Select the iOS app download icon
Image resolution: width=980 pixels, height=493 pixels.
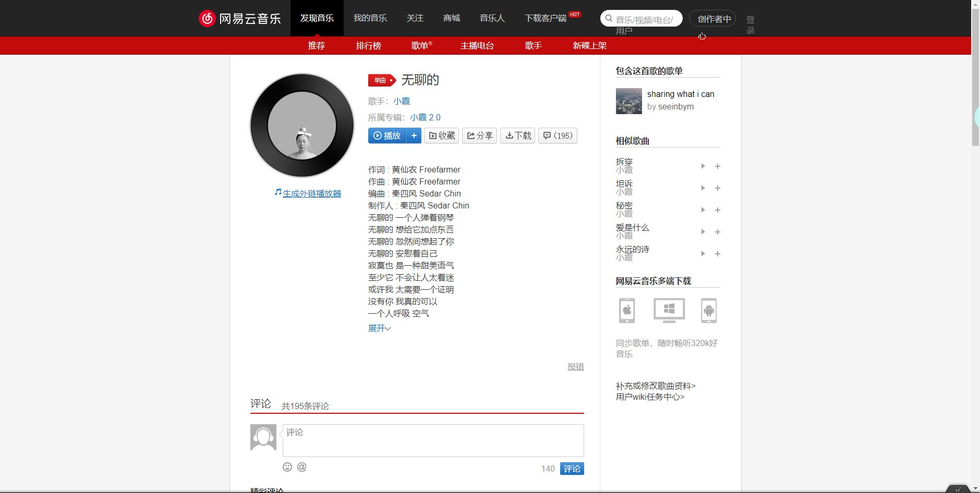point(627,310)
